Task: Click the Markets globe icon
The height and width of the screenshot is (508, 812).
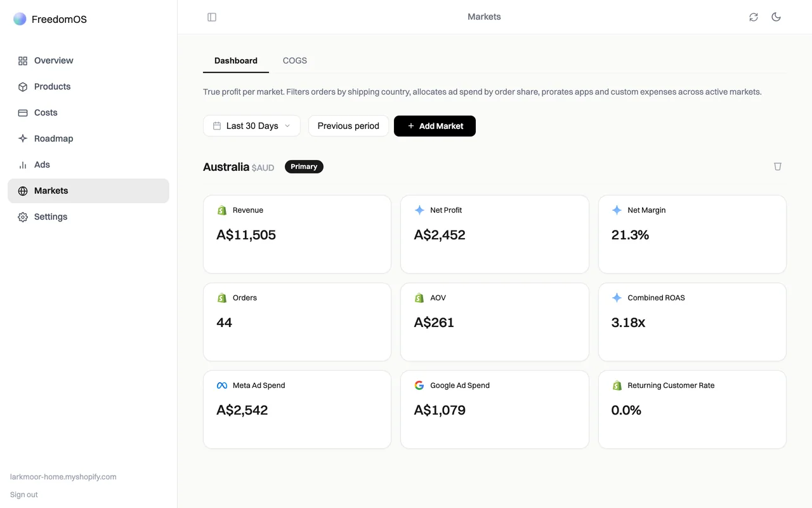Action: point(23,191)
